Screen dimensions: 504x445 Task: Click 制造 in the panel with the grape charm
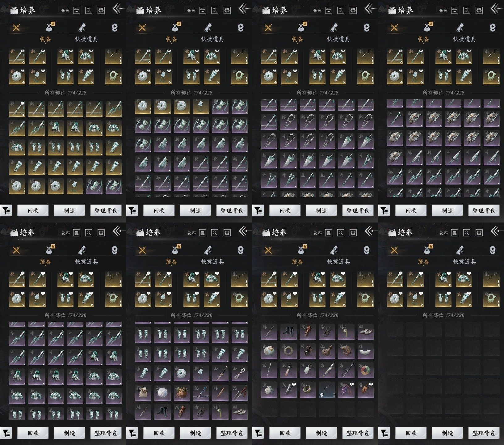(x=321, y=433)
